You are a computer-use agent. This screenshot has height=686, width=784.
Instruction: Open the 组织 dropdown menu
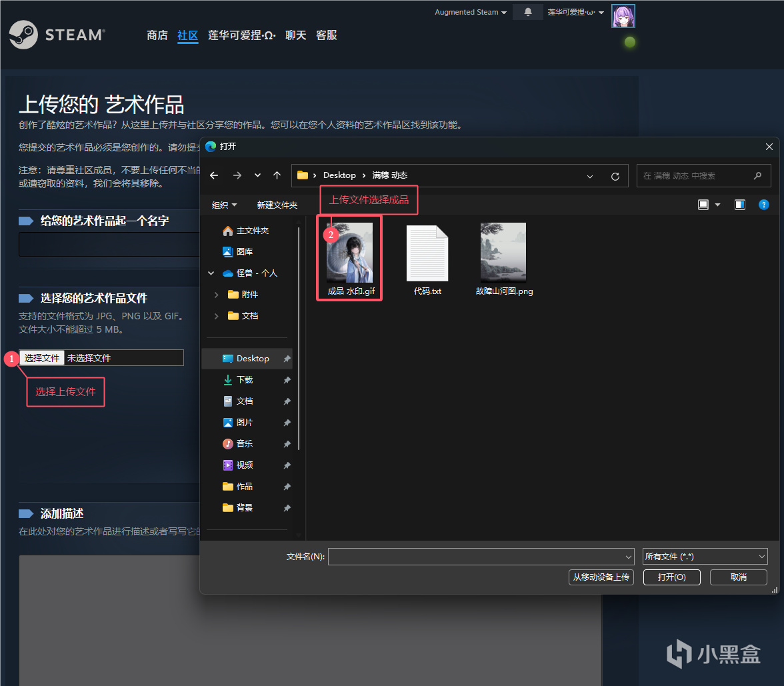[x=224, y=205]
